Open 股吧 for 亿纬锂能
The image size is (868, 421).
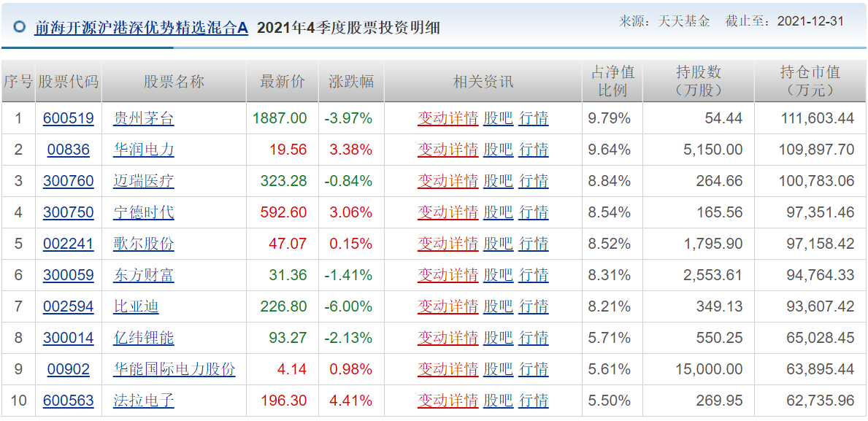click(498, 338)
